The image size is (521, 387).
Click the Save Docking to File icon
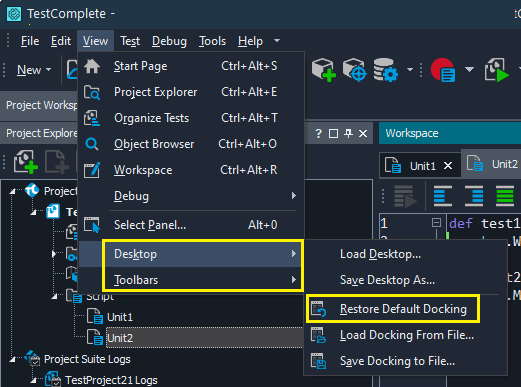coord(318,361)
